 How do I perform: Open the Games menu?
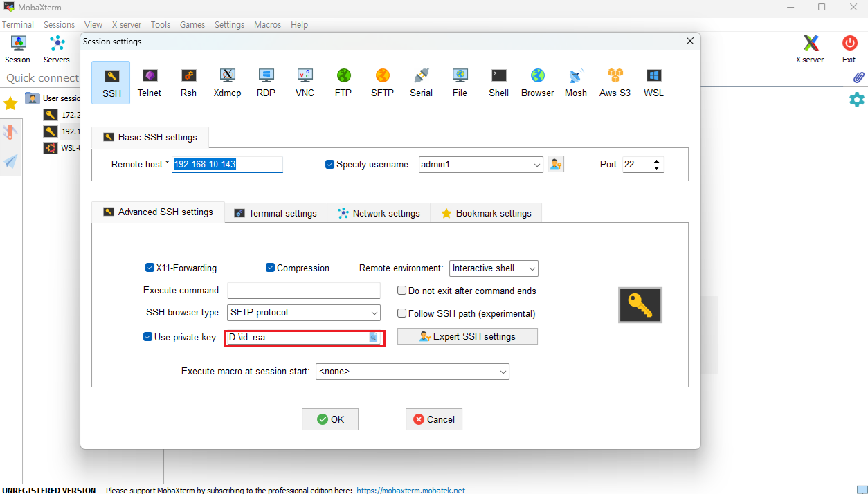point(192,24)
